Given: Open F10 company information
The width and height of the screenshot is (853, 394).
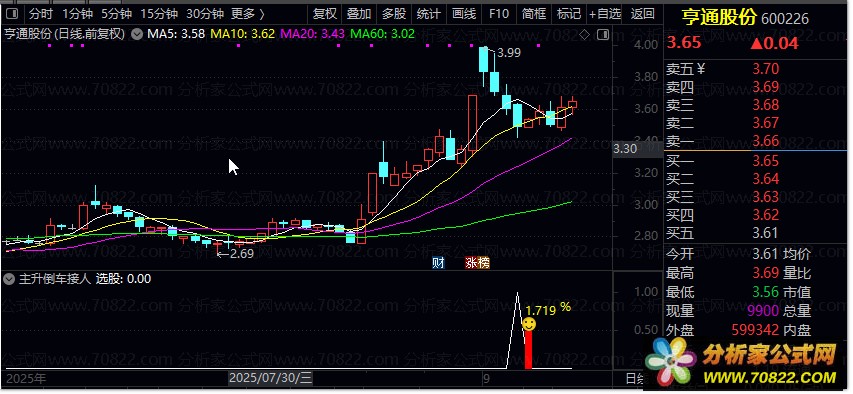Looking at the screenshot, I should point(498,14).
